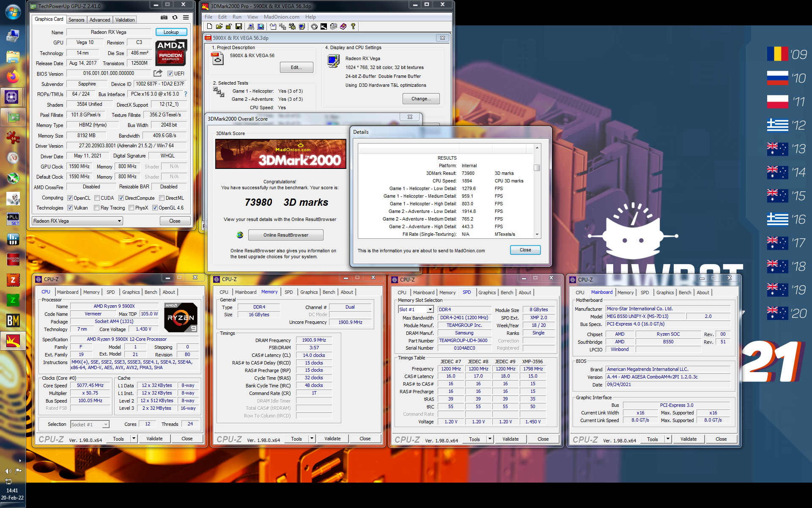This screenshot has width=812, height=508.
Task: Toggle the PhysX checkbox
Action: coord(131,208)
